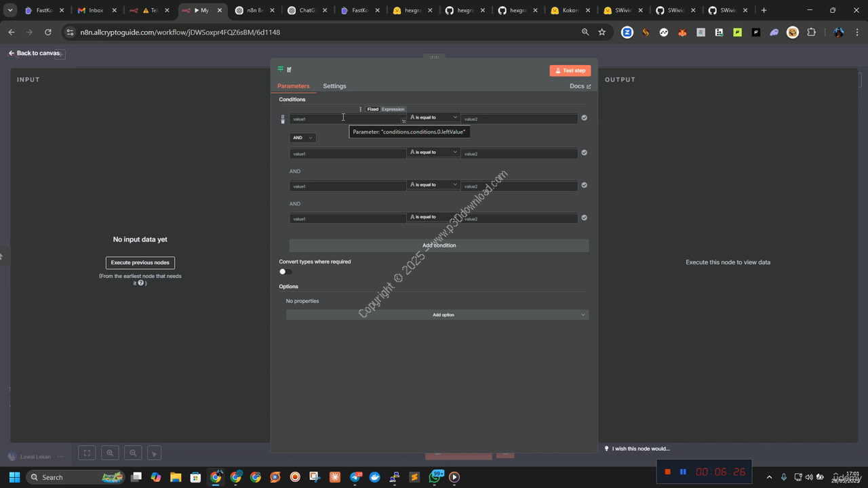Click the Test step button
Screen dimensions: 868x488
pyautogui.click(x=570, y=70)
